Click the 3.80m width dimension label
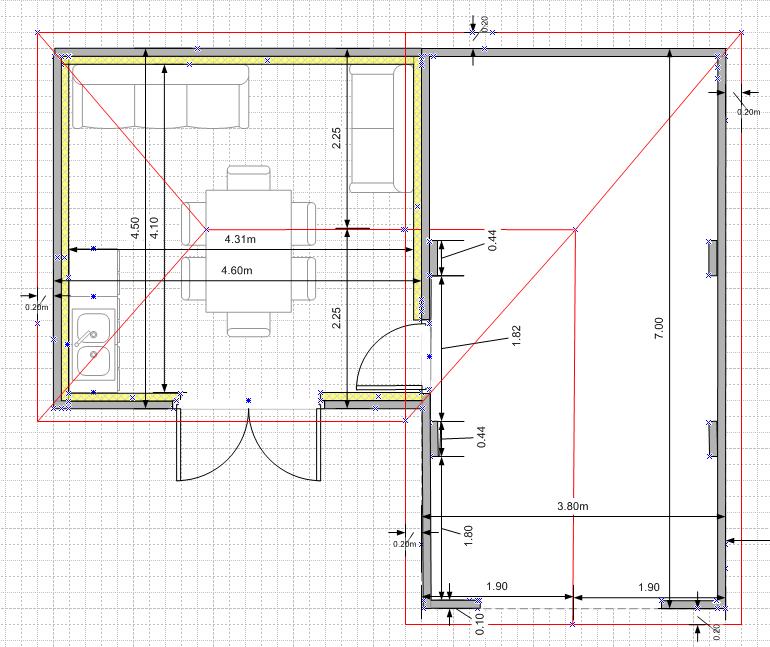This screenshot has width=770, height=647. tap(572, 506)
